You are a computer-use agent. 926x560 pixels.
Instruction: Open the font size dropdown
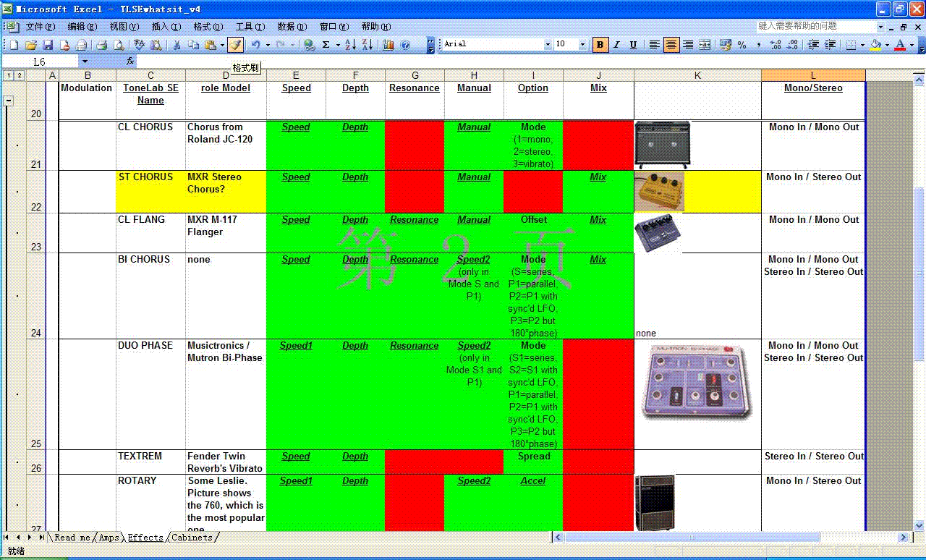click(x=582, y=45)
